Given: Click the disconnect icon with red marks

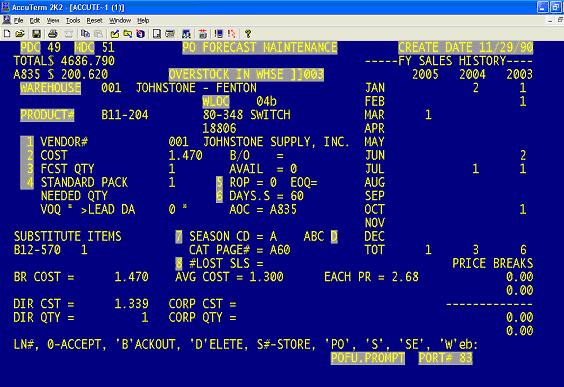Looking at the screenshot, I should [232, 34].
